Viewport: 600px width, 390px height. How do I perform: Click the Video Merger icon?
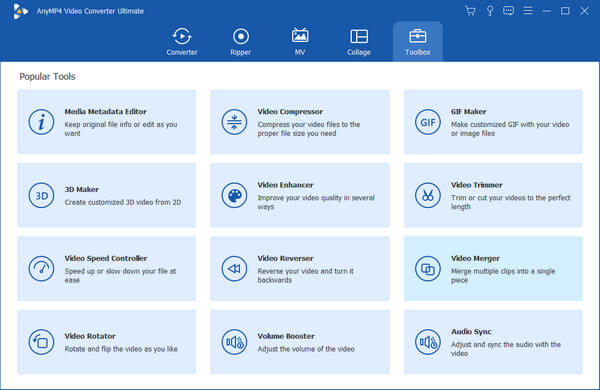(x=428, y=269)
